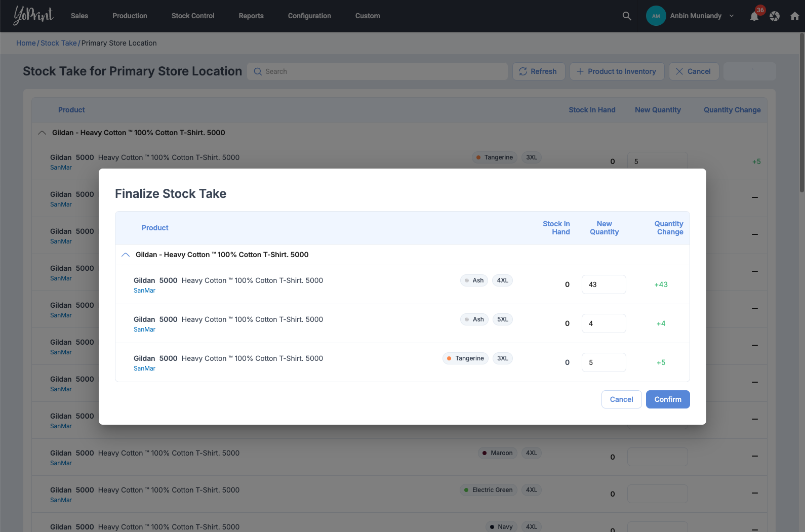This screenshot has height=532, width=805.
Task: Click new quantity field for Tangerine 3XL in dialog
Action: [603, 362]
